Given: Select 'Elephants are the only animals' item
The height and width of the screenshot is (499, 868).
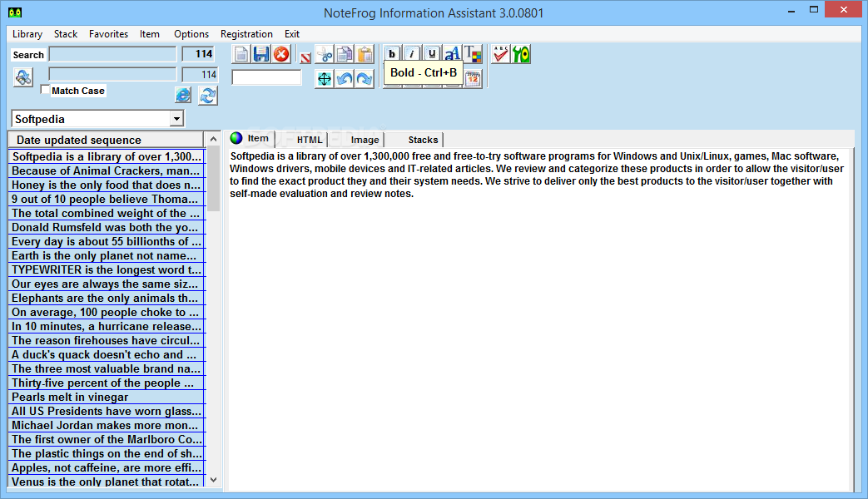Looking at the screenshot, I should click(107, 299).
